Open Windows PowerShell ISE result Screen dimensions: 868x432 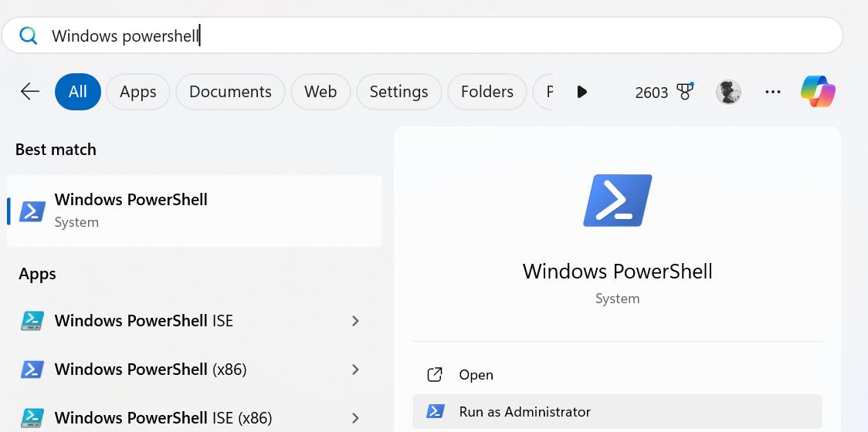click(x=195, y=321)
